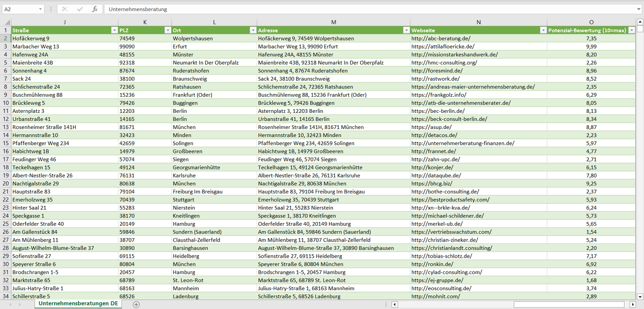The image size is (644, 309).
Task: Click the vertical scrollbar down arrow
Action: point(640,297)
